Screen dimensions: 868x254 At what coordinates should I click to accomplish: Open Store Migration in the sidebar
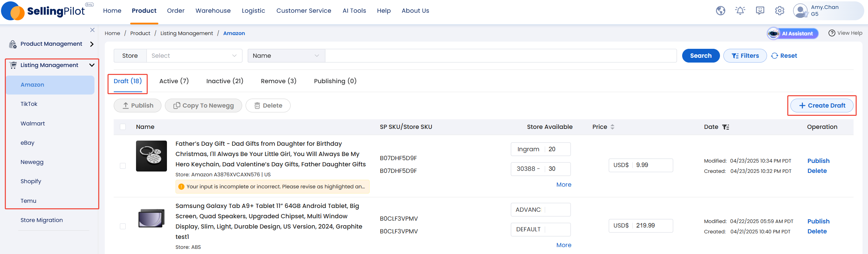coord(42,220)
